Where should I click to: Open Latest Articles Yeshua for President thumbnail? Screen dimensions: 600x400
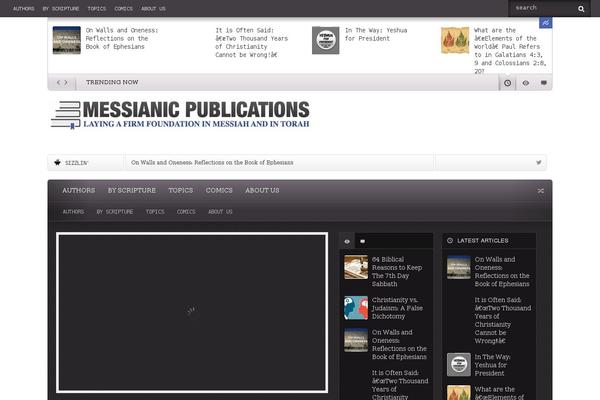click(x=459, y=364)
